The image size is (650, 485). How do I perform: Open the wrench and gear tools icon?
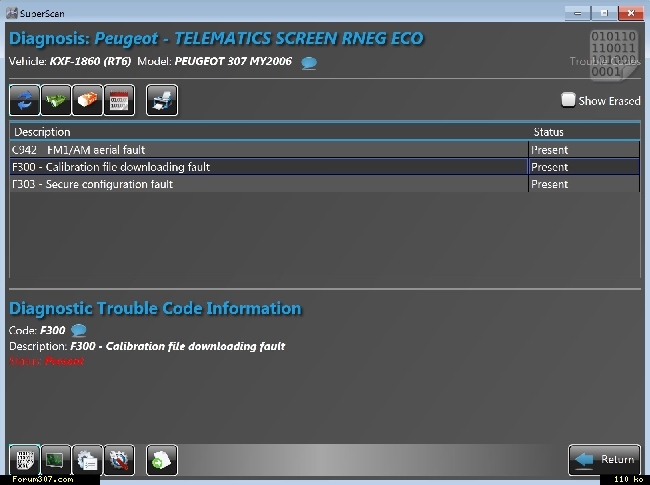pyautogui.click(x=119, y=460)
